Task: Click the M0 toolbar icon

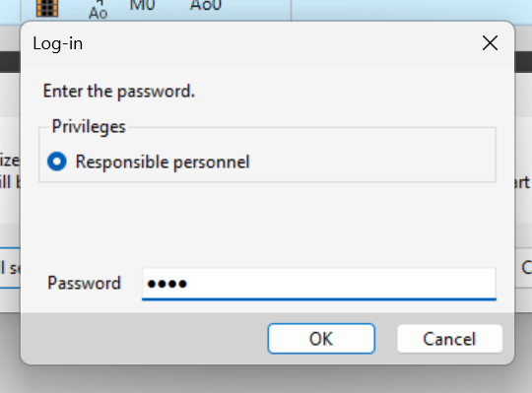Action: [x=142, y=6]
